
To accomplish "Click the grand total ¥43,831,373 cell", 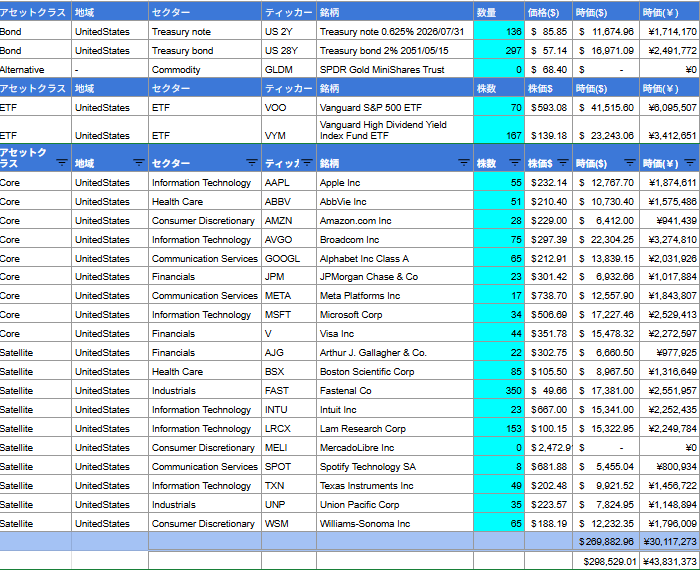I will click(x=670, y=561).
